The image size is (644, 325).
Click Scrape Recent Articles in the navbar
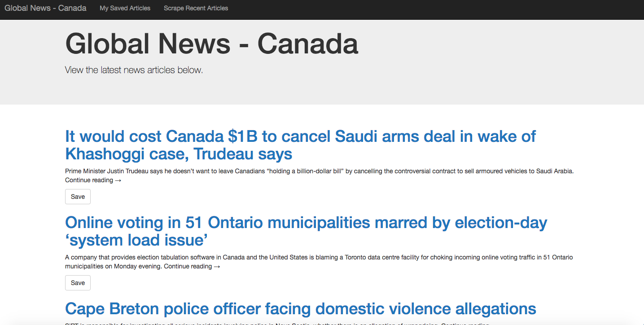(196, 8)
